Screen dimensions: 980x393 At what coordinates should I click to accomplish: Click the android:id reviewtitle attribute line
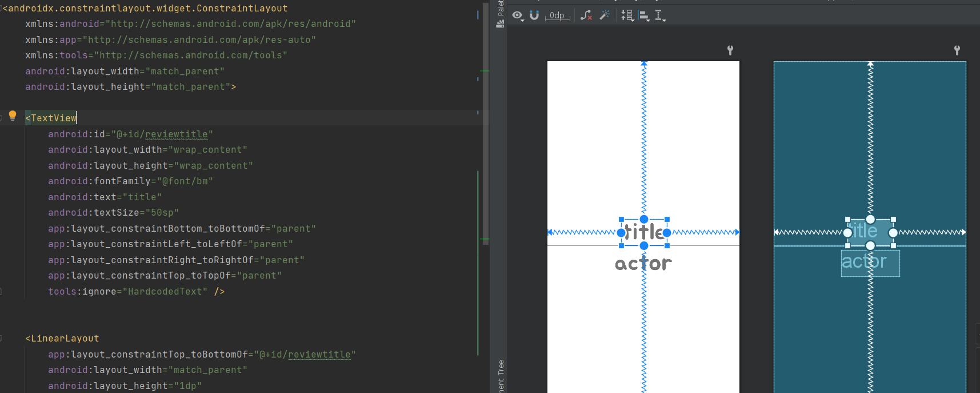click(x=130, y=134)
